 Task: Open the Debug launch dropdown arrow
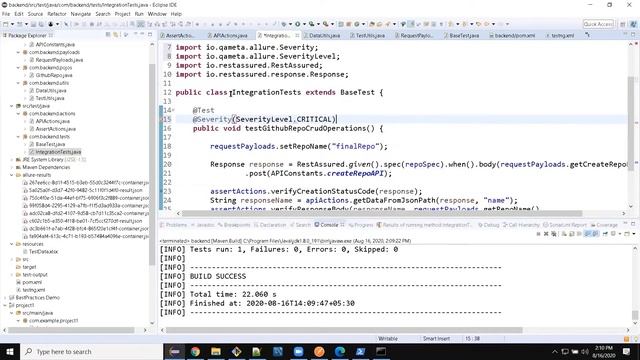[290, 24]
